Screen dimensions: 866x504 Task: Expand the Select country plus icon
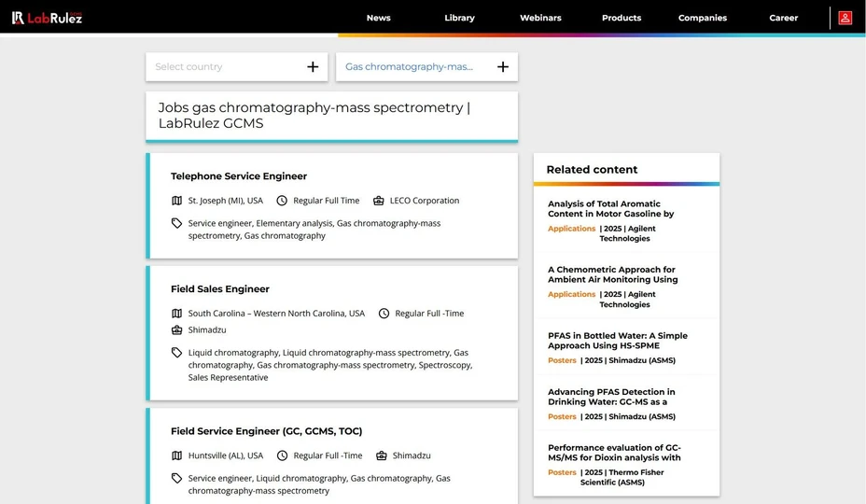313,67
